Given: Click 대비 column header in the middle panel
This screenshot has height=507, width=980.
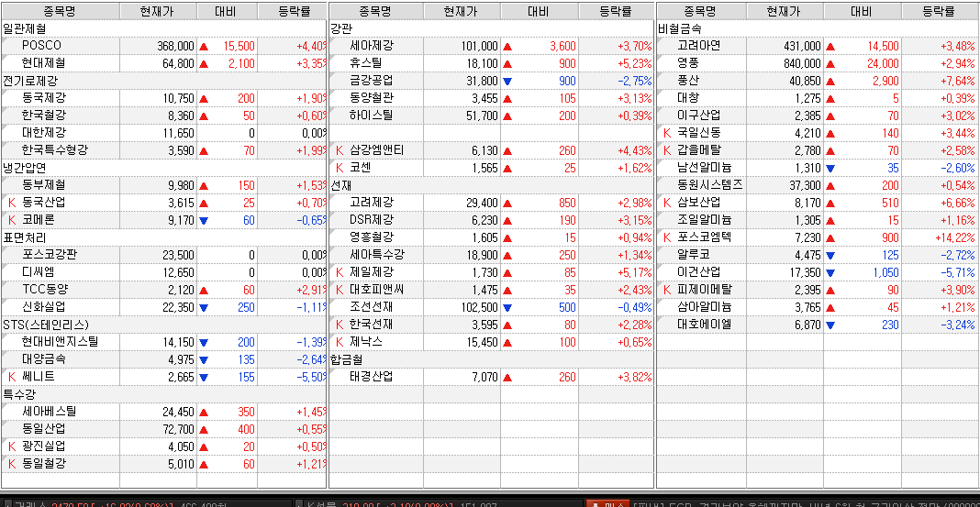Looking at the screenshot, I should [539, 11].
